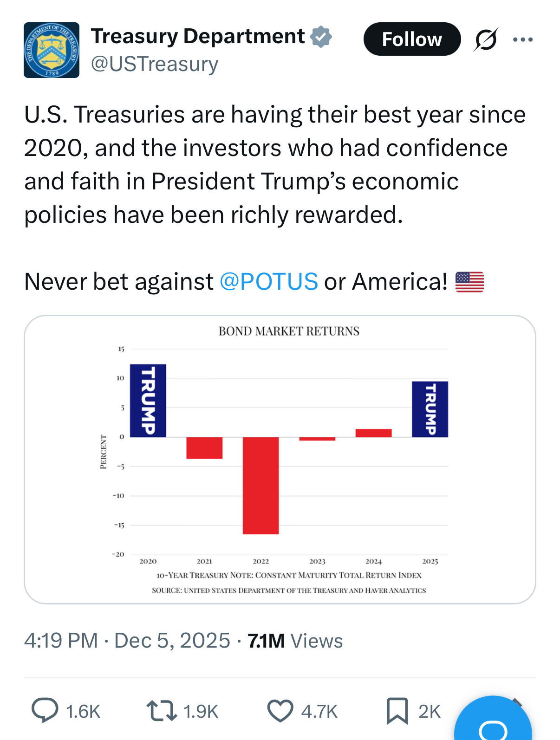Viewport: 560px width, 740px height.
Task: Open the @POTUS mention link
Action: point(268,282)
